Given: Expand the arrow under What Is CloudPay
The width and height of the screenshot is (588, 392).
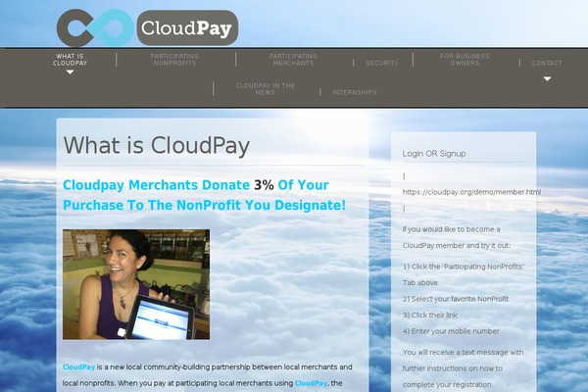Looking at the screenshot, I should 71,72.
